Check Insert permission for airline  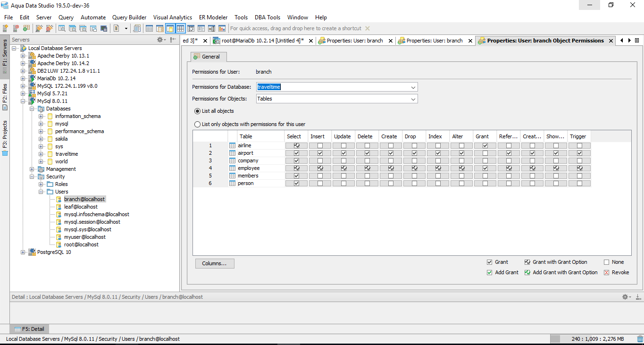pos(320,145)
